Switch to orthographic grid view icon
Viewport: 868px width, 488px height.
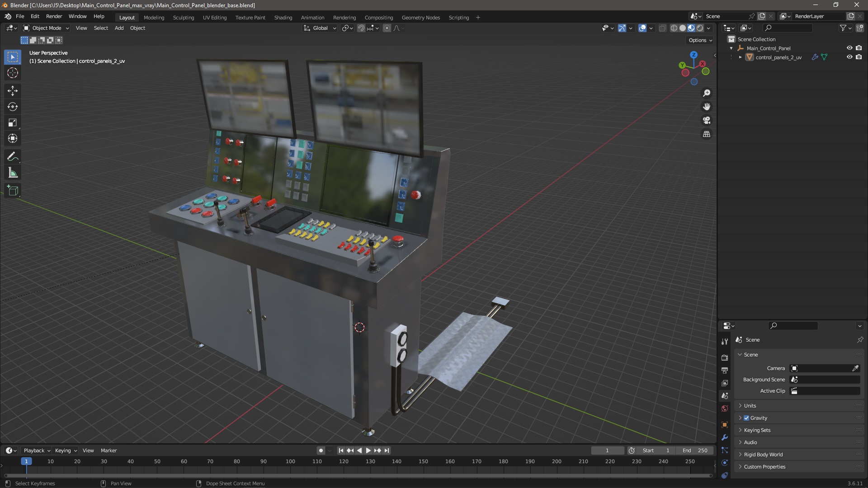(706, 134)
